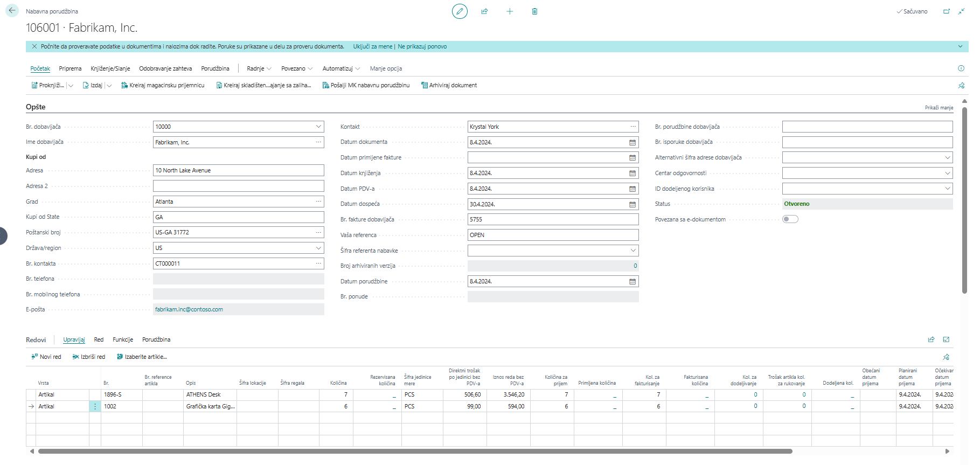Dismiss the notification bar with X
980x465 pixels.
click(34, 47)
